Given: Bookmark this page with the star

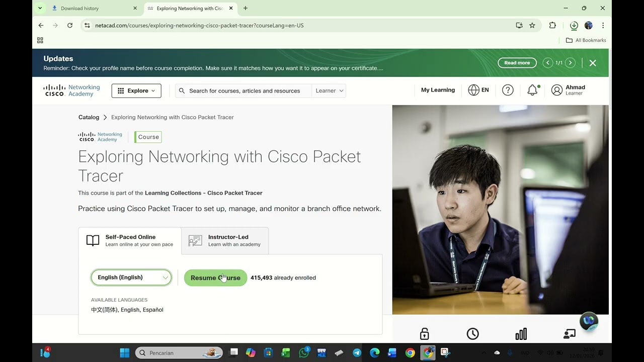Looking at the screenshot, I should (532, 25).
